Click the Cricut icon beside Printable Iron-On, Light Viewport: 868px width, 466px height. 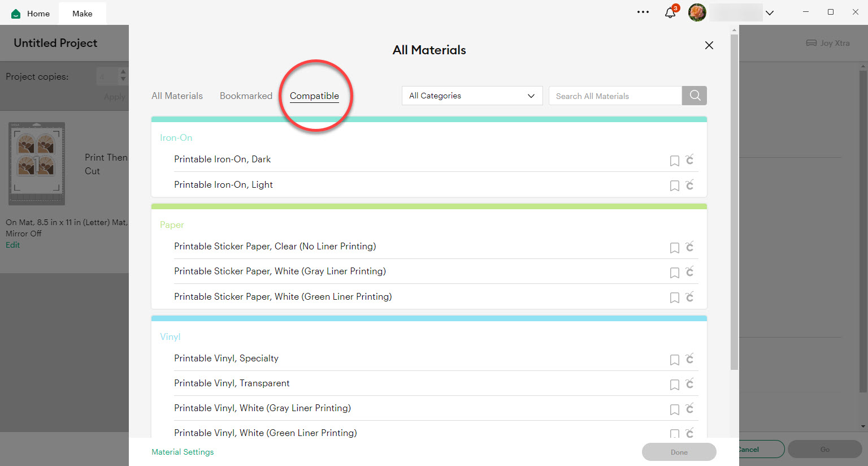[689, 185]
